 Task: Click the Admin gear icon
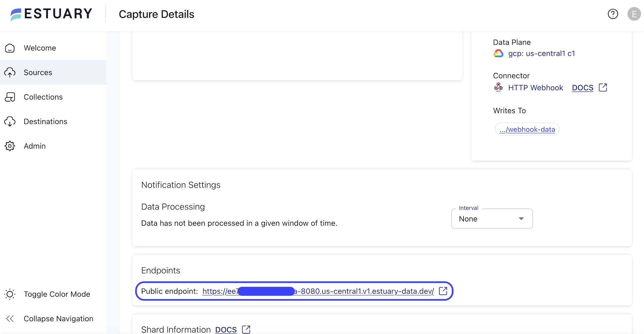10,146
